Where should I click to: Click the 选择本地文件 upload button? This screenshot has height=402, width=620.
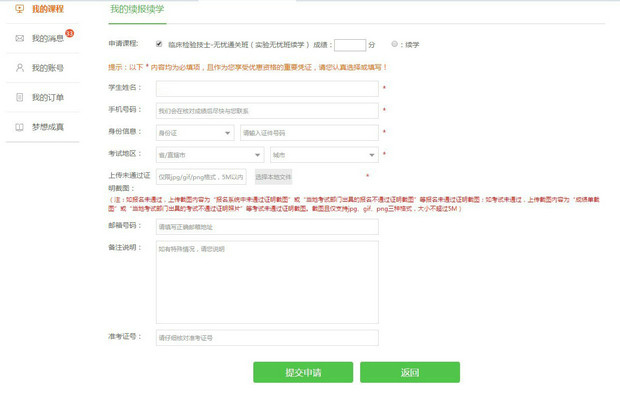click(273, 177)
